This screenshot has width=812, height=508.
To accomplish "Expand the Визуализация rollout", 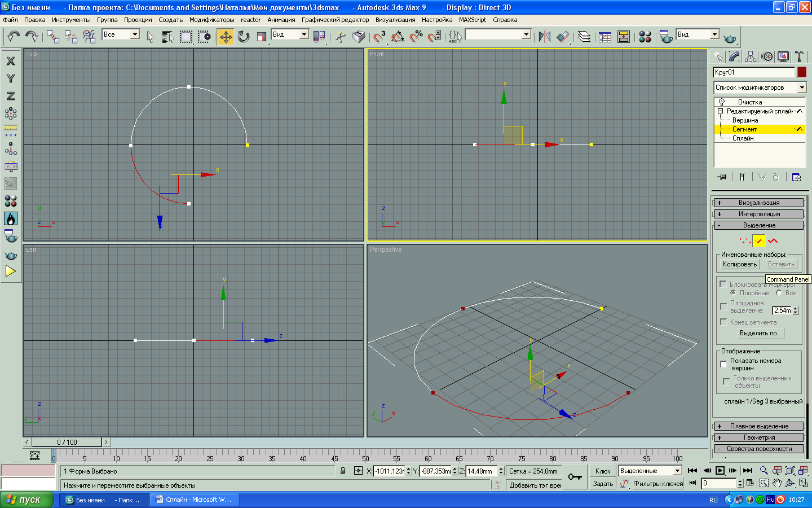I will (x=759, y=203).
